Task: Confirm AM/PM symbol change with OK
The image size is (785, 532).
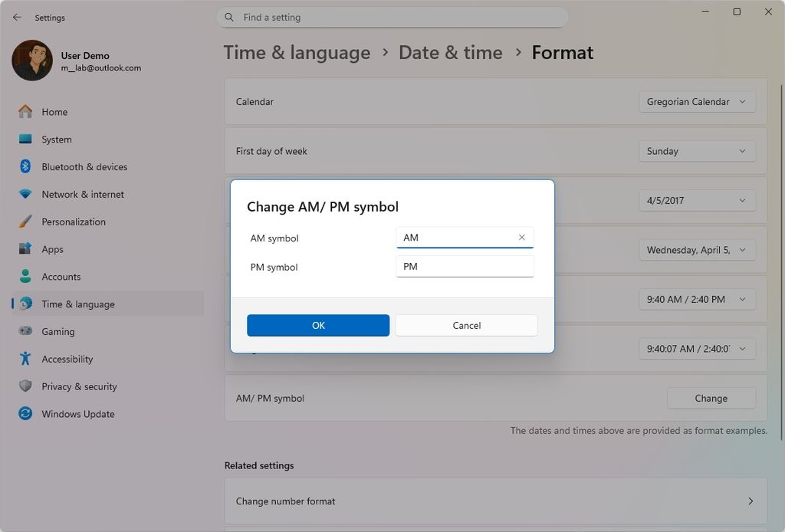Action: (x=317, y=325)
